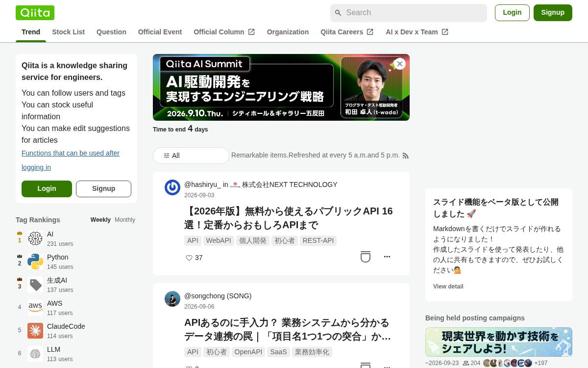Click the header Signup button

coord(553,13)
